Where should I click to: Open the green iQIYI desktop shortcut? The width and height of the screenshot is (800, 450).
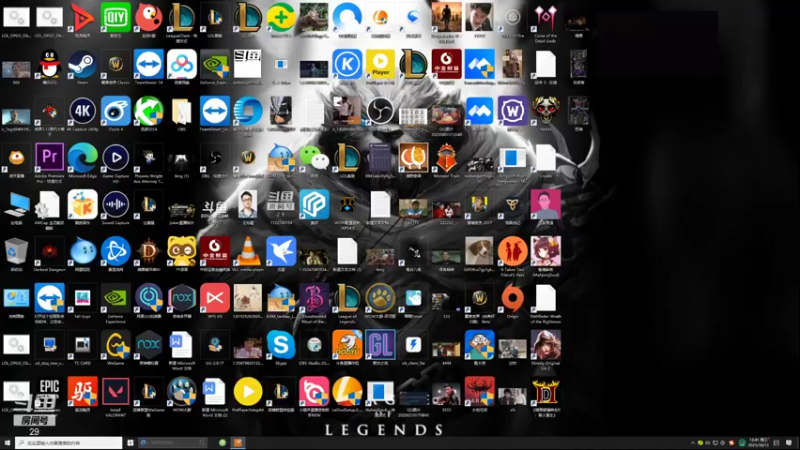click(115, 17)
